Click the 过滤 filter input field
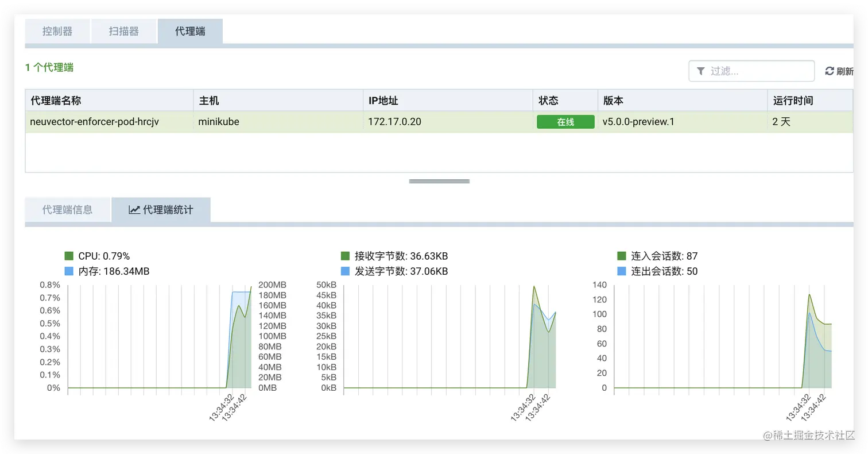 [x=751, y=71]
